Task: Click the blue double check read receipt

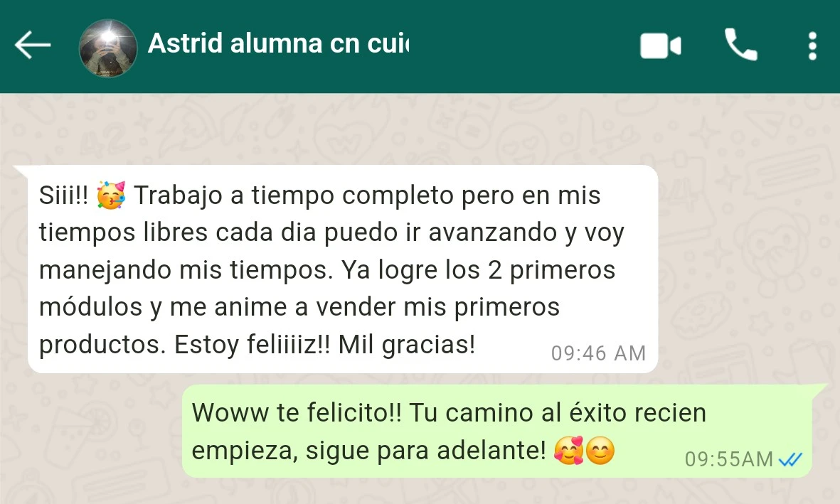Action: [x=790, y=459]
